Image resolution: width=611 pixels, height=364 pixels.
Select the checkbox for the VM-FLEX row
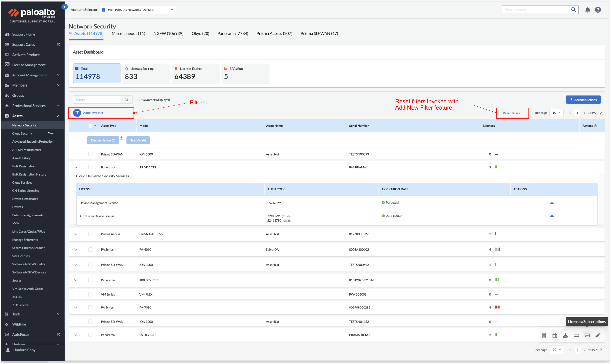coord(90,294)
